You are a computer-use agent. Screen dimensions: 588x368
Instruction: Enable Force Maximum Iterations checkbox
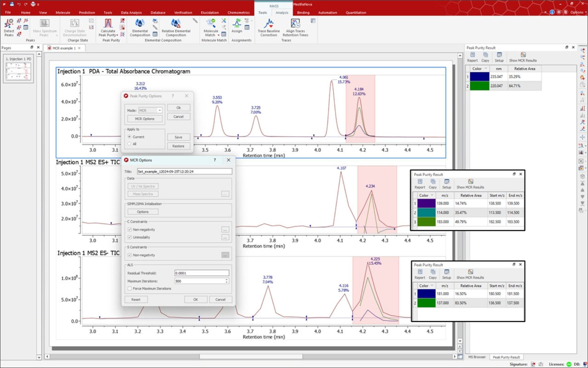click(x=130, y=288)
